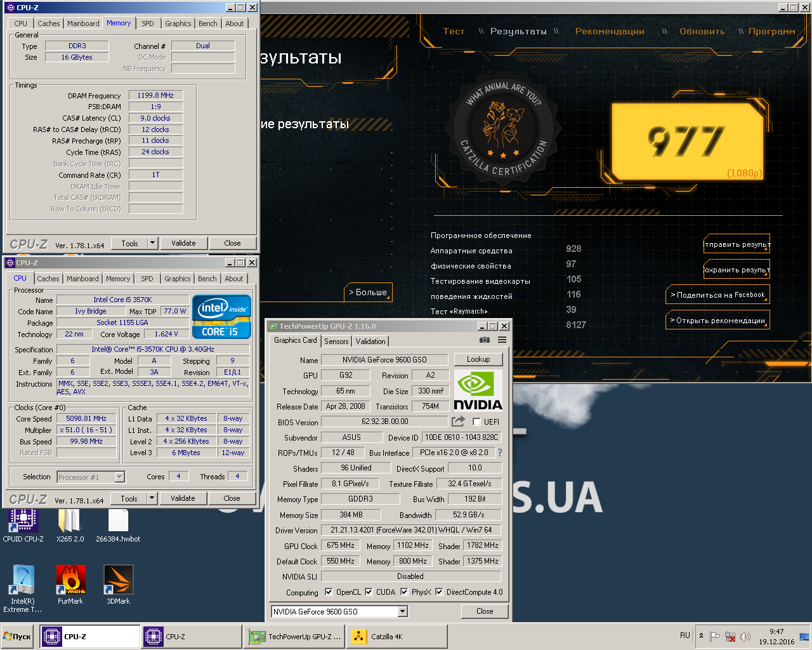Click volume speaker tray icon

[745, 637]
